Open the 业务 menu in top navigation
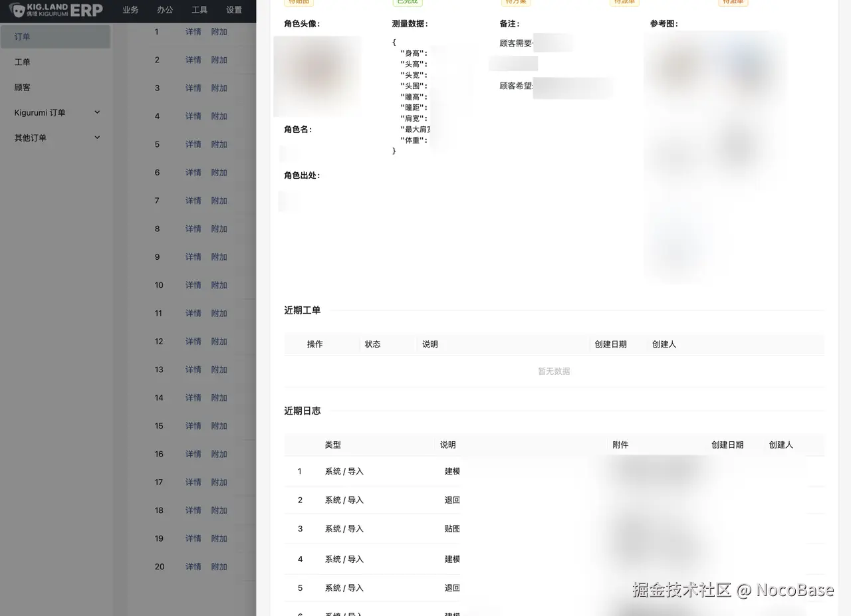 click(131, 10)
